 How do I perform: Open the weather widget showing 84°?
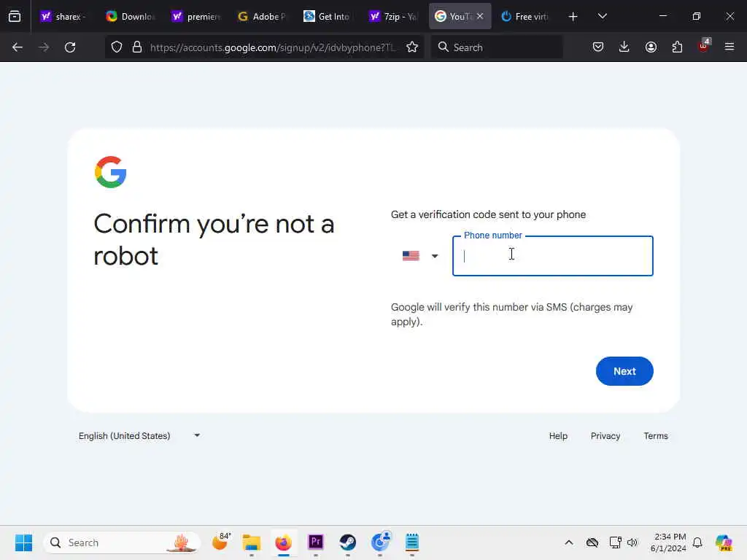coord(220,542)
